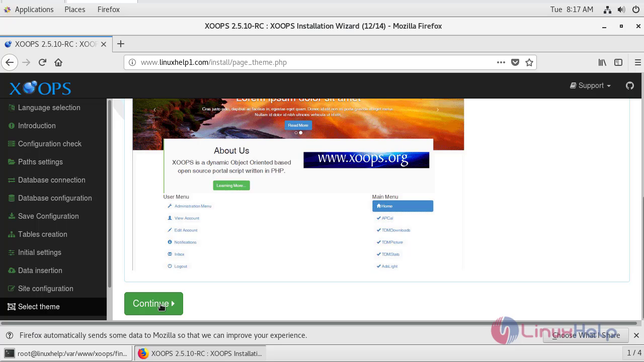Viewport: 644px width, 362px height.
Task: Open the clock showing Tue 8:17 AM
Action: coord(572,10)
